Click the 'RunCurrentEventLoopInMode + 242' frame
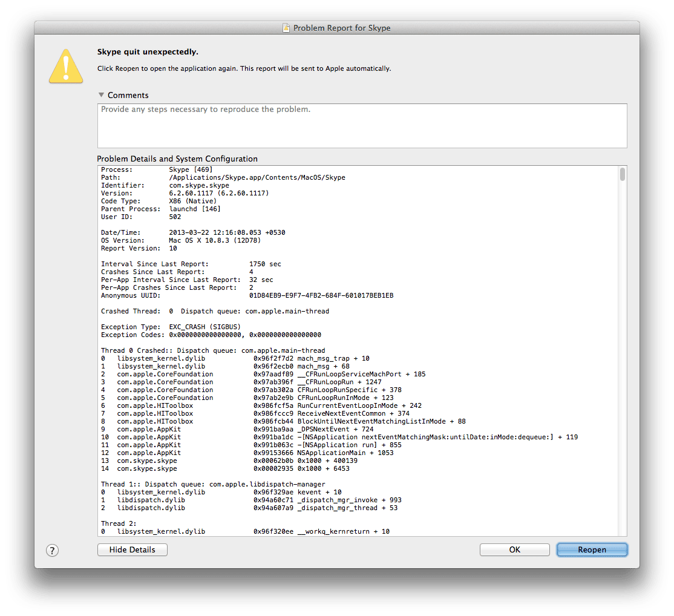The image size is (674, 616). [x=261, y=405]
